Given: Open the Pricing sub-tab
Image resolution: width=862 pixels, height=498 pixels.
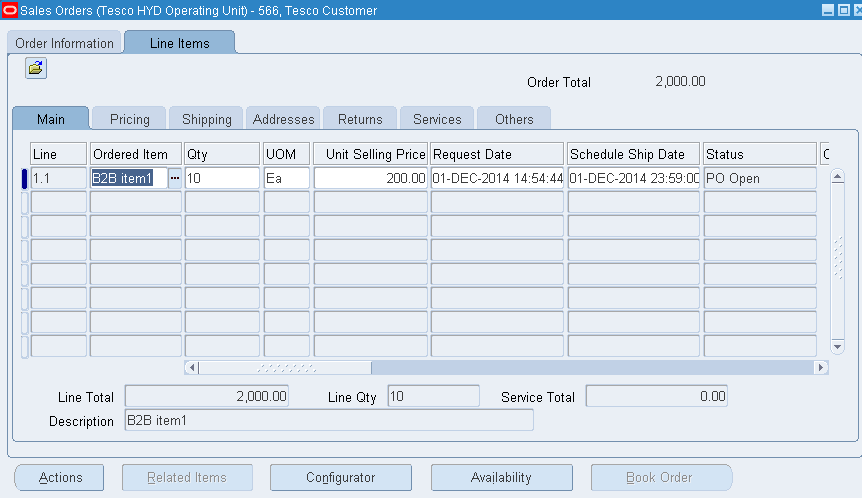Looking at the screenshot, I should click(x=130, y=119).
